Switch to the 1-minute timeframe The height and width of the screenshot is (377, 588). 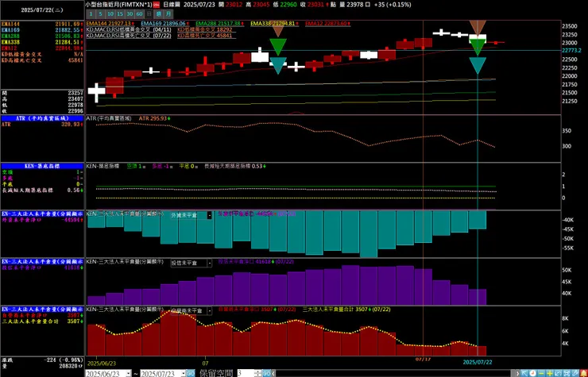[91, 13]
